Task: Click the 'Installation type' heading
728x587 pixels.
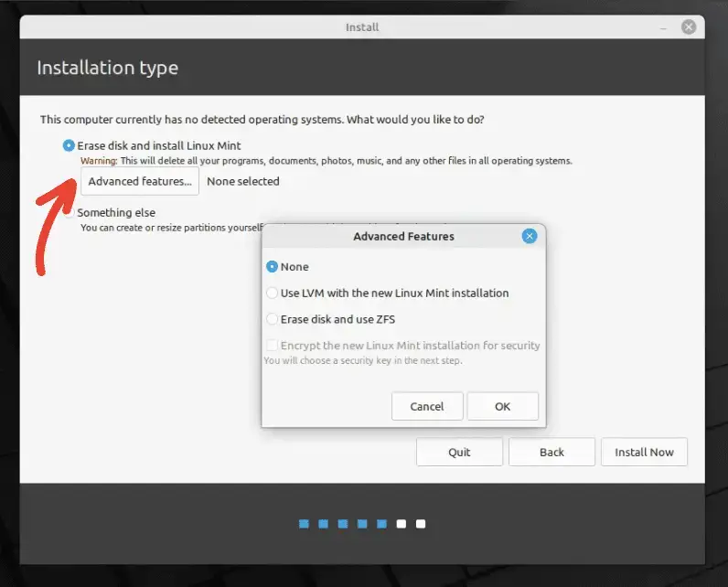Action: tap(108, 68)
